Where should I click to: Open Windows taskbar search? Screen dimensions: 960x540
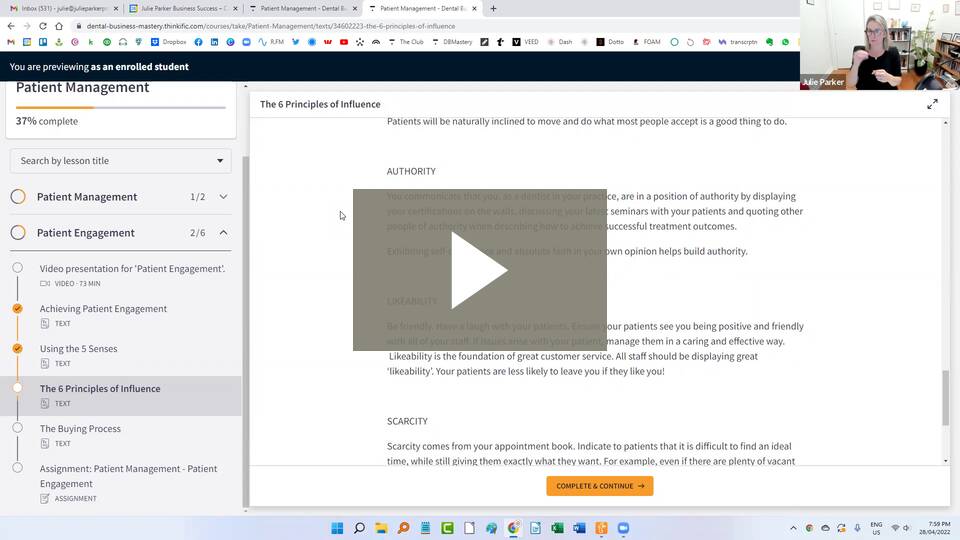359,528
